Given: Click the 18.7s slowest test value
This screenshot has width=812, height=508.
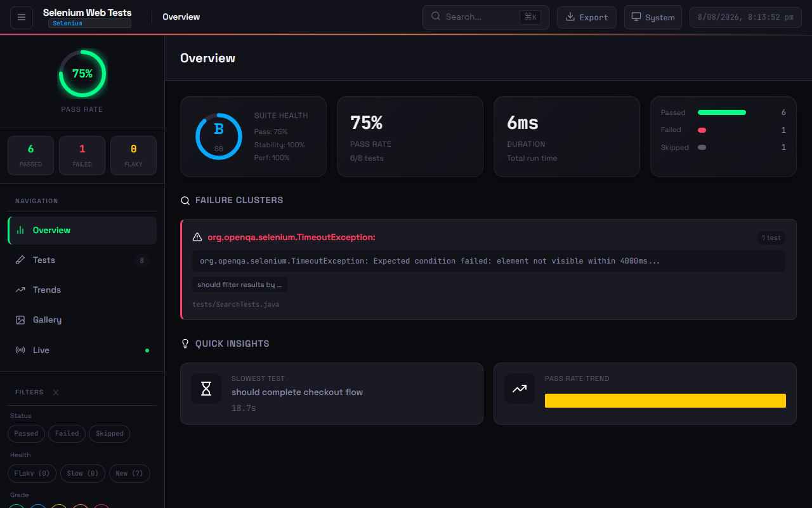Looking at the screenshot, I should click(x=244, y=408).
